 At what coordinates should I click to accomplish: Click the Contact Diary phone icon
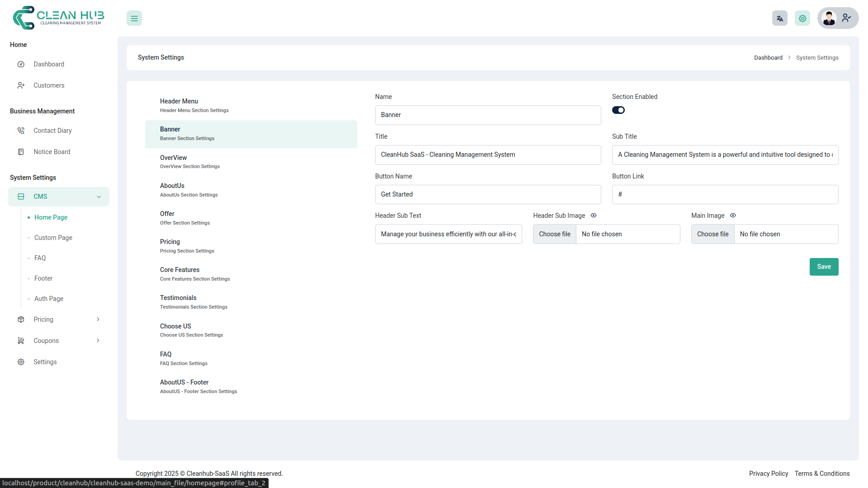click(21, 130)
